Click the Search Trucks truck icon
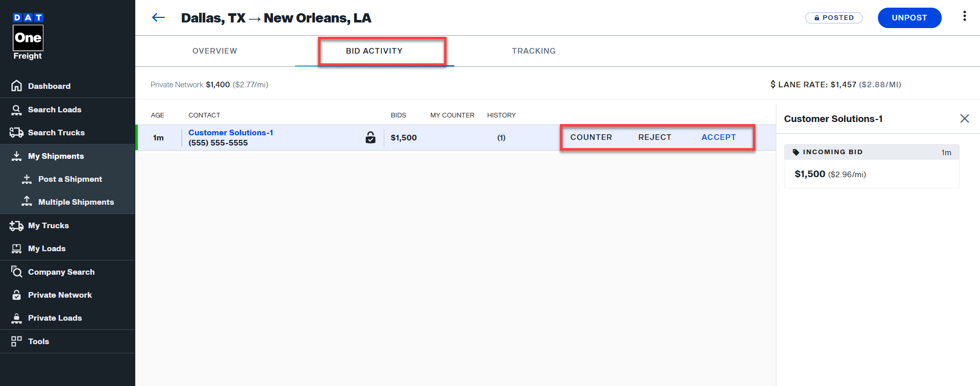980x386 pixels. [x=16, y=133]
